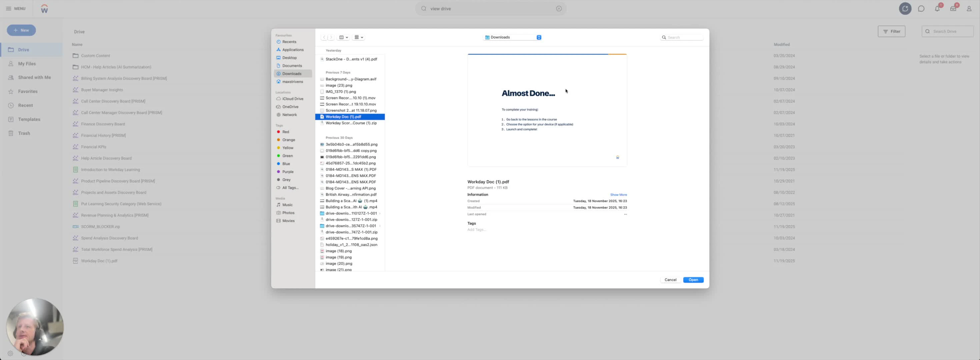
Task: Select Shared with Me in the sidebar
Action: [35, 77]
